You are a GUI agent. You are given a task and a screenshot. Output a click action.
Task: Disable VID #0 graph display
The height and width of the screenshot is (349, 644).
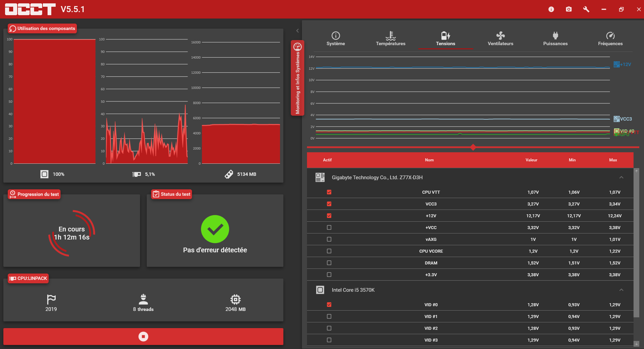329,305
